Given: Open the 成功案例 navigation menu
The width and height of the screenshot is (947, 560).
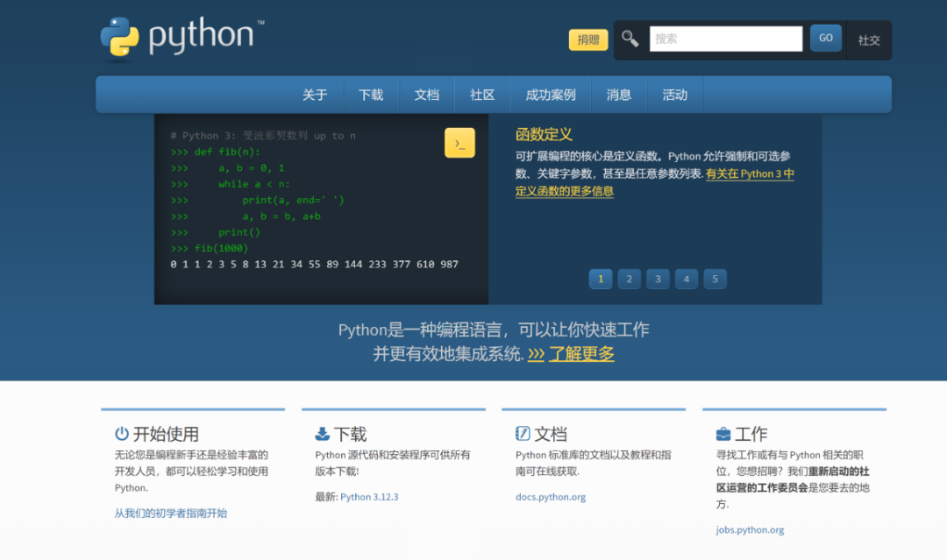Looking at the screenshot, I should tap(550, 95).
